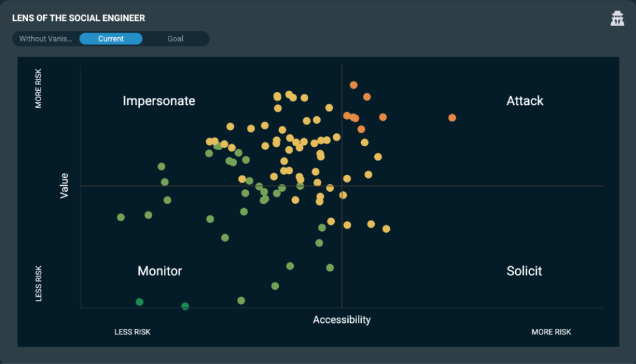636x364 pixels.
Task: Click the "Impersonate" quadrant label
Action: [x=159, y=101]
